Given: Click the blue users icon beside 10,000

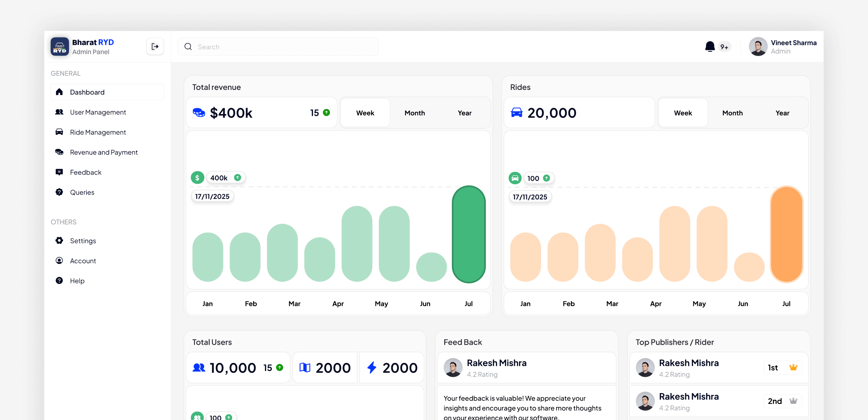Looking at the screenshot, I should (x=199, y=367).
